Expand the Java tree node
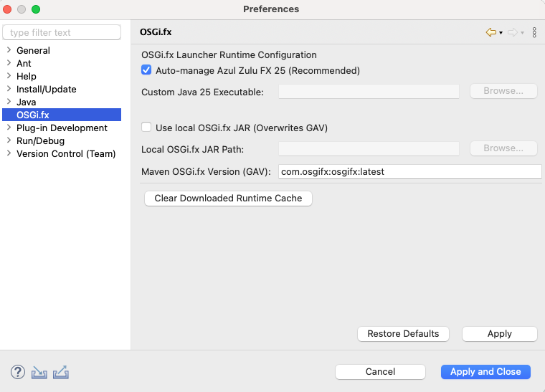 [x=9, y=101]
